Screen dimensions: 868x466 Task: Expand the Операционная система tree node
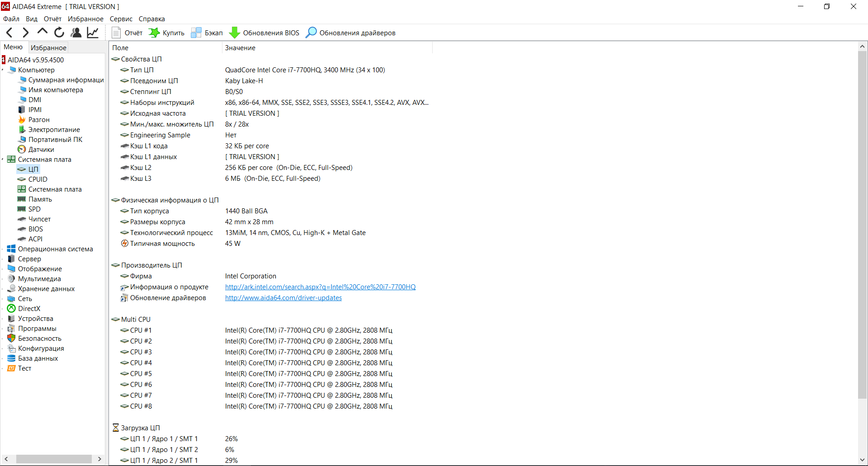[3, 249]
